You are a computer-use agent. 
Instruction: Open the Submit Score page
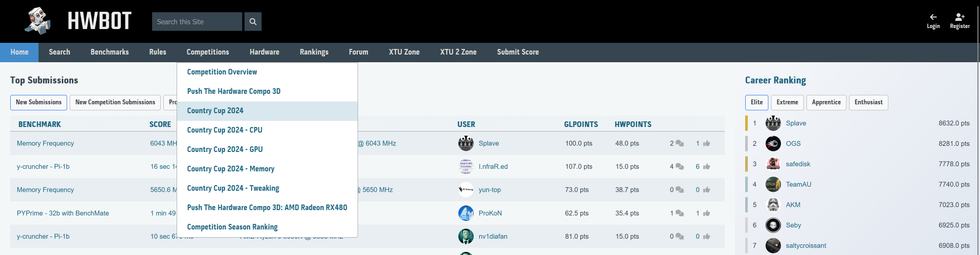pyautogui.click(x=518, y=52)
